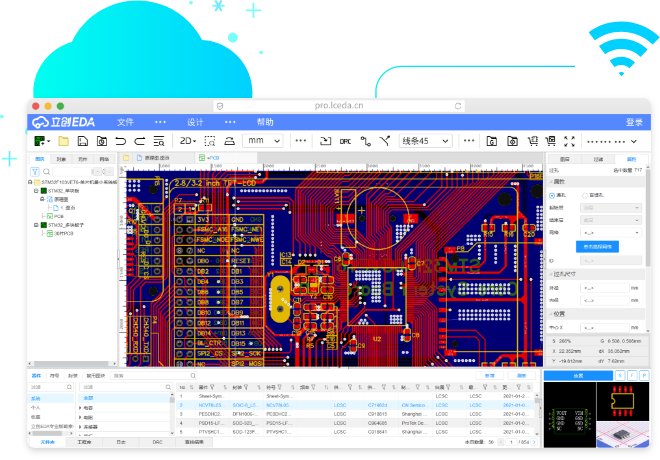The width and height of the screenshot is (660, 460).
Task: Click the 登录 login link
Action: click(634, 122)
